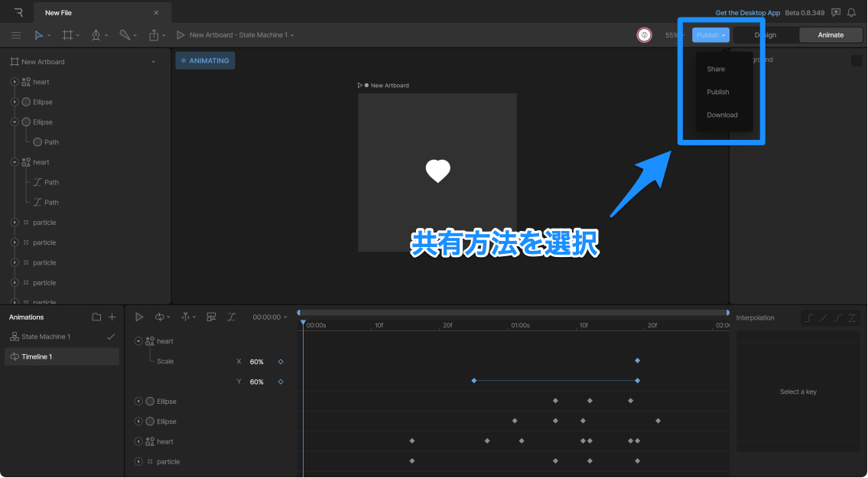Click the Get the Desktop App link

(747, 12)
